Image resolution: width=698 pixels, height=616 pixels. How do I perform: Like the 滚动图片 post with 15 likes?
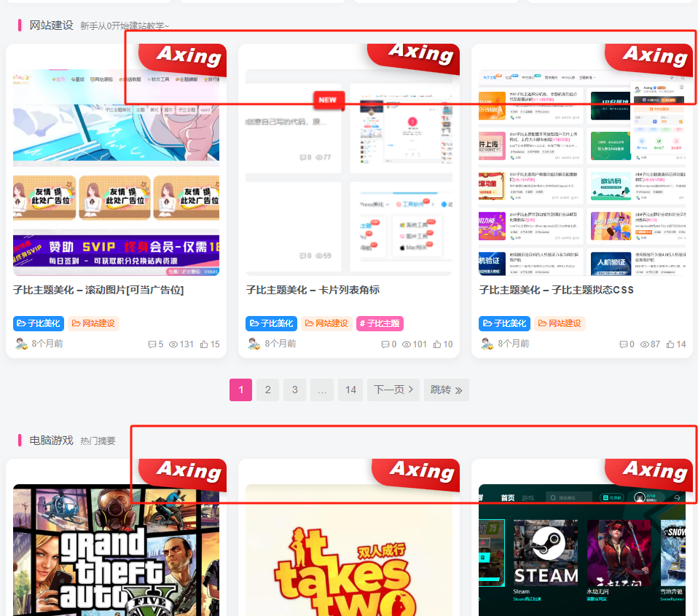point(204,344)
